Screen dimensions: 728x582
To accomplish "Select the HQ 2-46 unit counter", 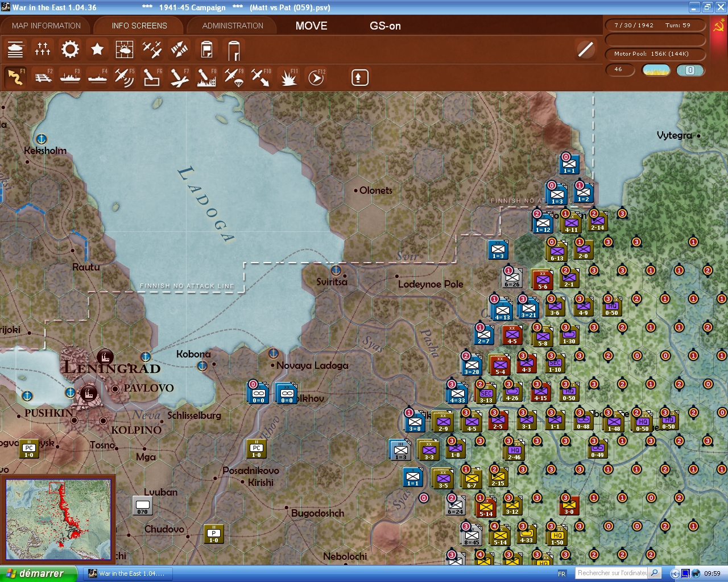I will tap(515, 451).
